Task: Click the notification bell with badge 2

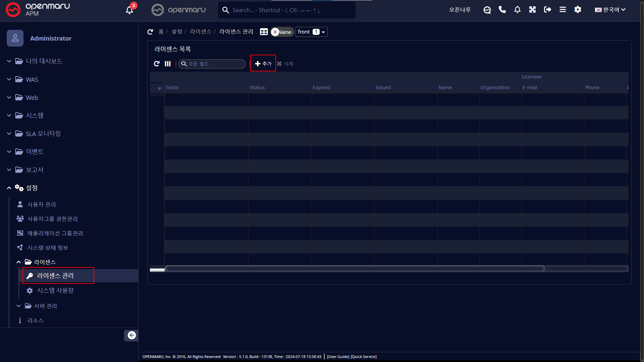Action: (129, 10)
